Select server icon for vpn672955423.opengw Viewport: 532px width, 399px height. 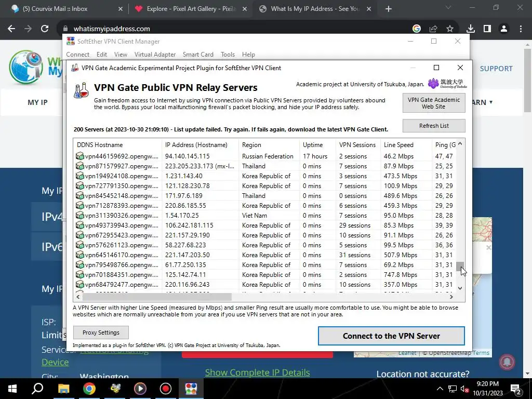[x=79, y=235]
